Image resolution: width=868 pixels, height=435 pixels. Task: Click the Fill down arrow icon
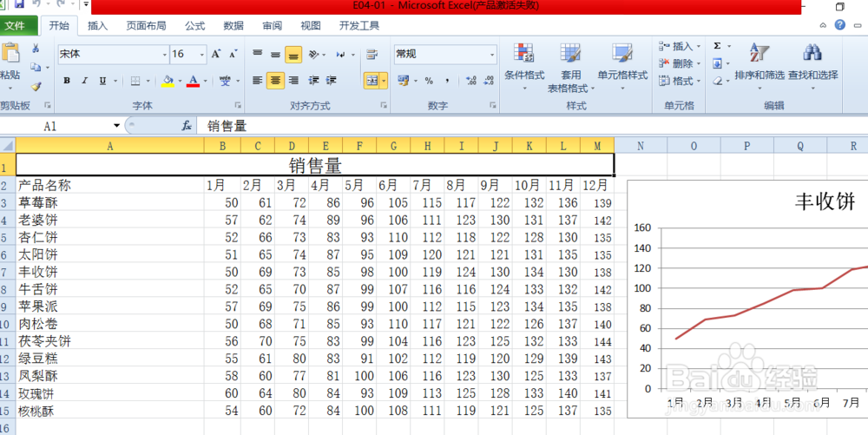718,63
